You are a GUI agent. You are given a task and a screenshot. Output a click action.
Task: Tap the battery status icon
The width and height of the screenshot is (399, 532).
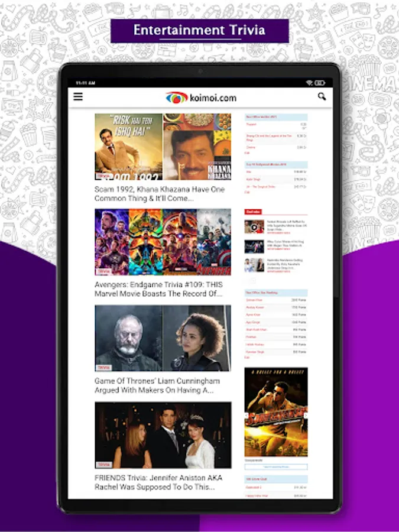[320, 83]
